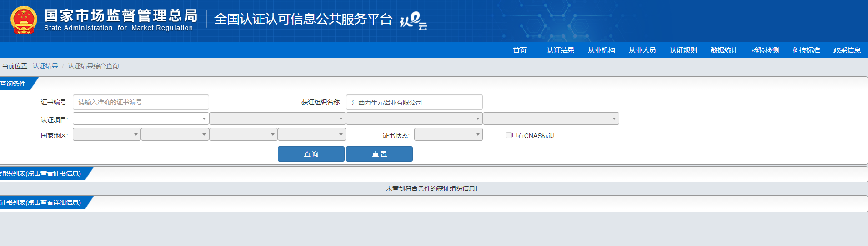The image size is (868, 246).
Task: Expand the third 认证项目 dropdown
Action: tap(414, 118)
